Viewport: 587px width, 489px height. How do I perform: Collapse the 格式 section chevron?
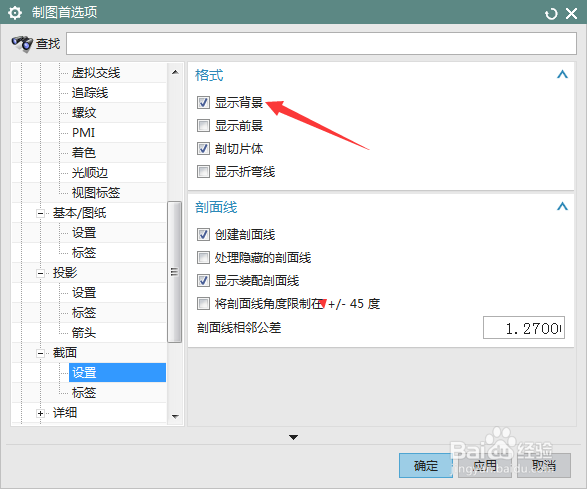point(562,75)
